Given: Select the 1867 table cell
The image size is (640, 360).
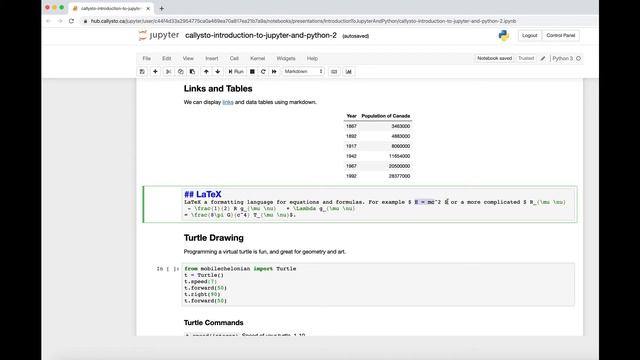Looking at the screenshot, I should tap(351, 126).
